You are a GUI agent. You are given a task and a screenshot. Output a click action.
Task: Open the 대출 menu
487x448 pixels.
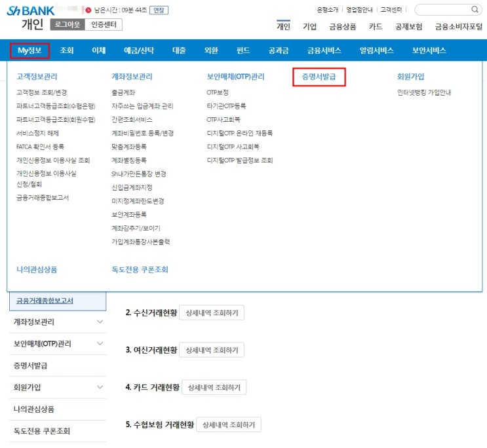(x=179, y=50)
